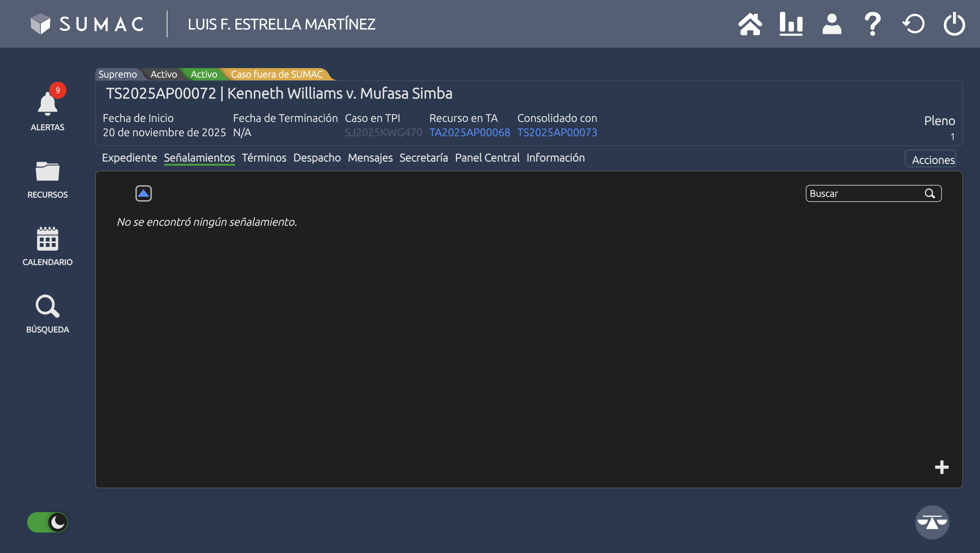This screenshot has width=980, height=553.
Task: Switch to the Expediente tab
Action: pyautogui.click(x=129, y=158)
